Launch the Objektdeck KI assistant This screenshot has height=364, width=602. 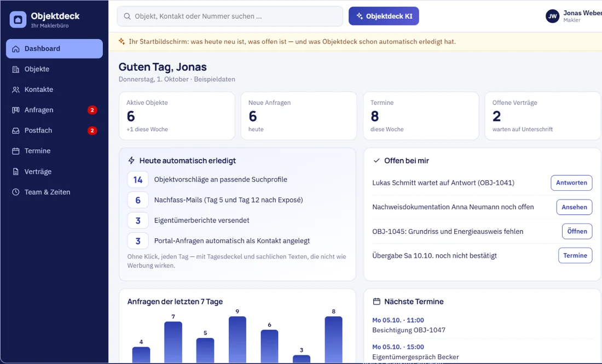(384, 16)
